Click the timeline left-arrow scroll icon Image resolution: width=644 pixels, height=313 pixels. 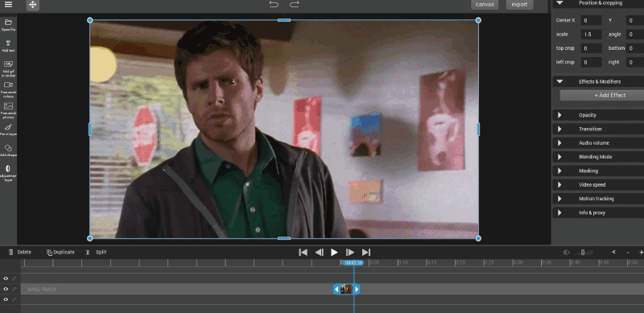pyautogui.click(x=613, y=252)
